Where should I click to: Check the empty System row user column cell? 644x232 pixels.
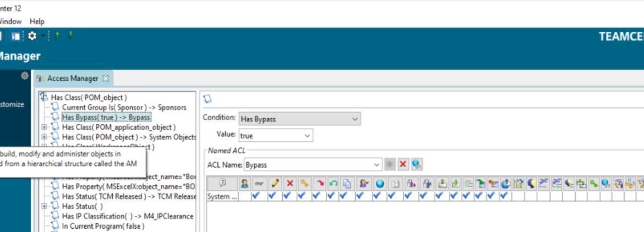point(245,196)
